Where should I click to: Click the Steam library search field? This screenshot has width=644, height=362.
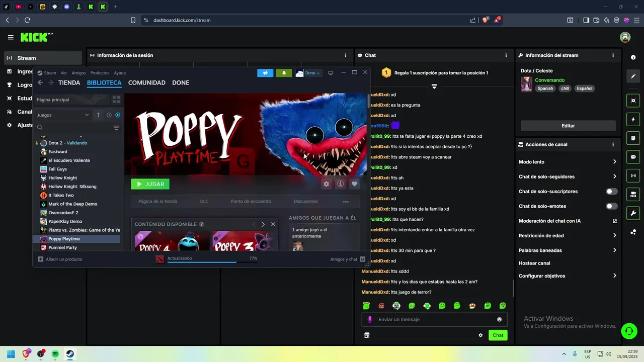tap(73, 128)
